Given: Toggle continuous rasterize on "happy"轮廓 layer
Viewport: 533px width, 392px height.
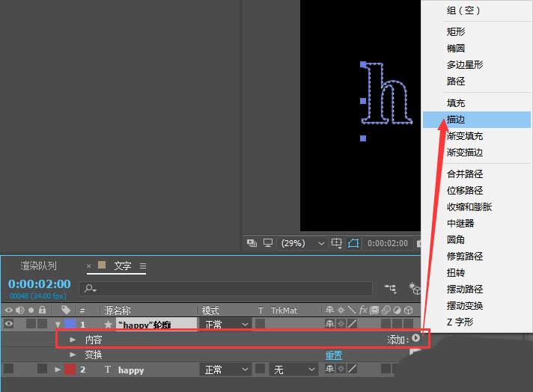Looking at the screenshot, I should [341, 324].
